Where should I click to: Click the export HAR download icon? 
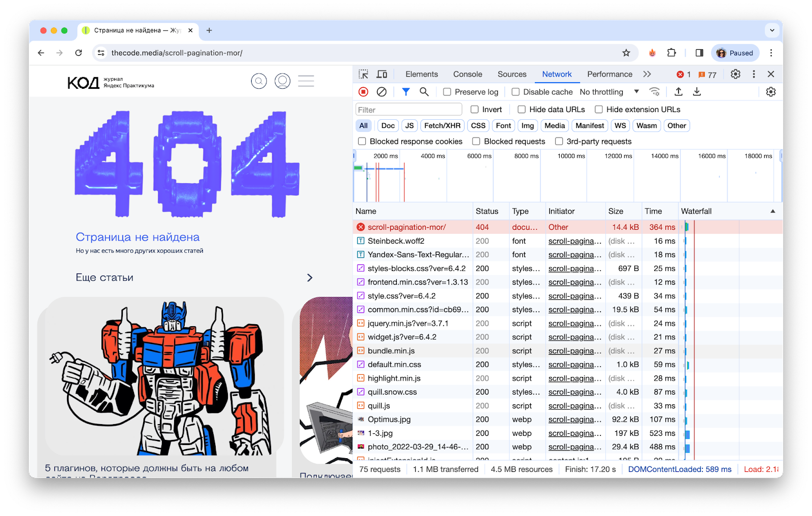pos(697,92)
